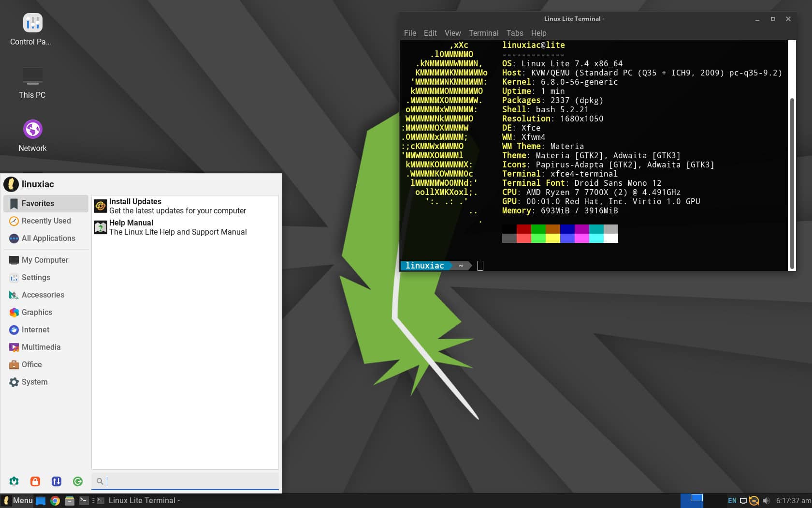The width and height of the screenshot is (812, 508).
Task: Click the volume icon in system tray
Action: click(766, 501)
